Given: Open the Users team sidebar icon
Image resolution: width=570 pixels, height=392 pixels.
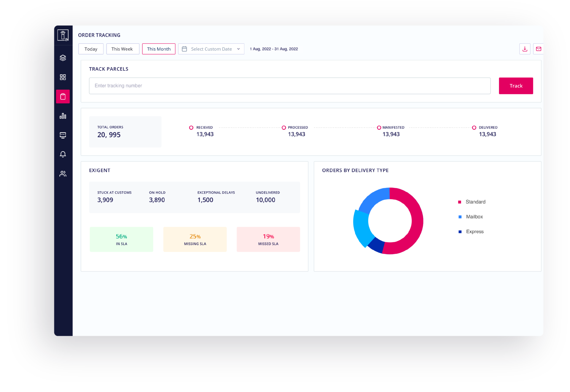Looking at the screenshot, I should tap(63, 174).
